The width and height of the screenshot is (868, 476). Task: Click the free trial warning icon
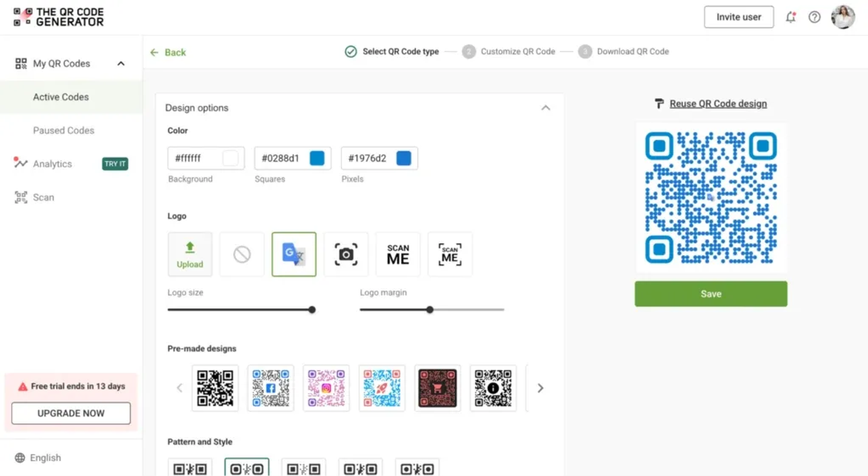tap(23, 387)
